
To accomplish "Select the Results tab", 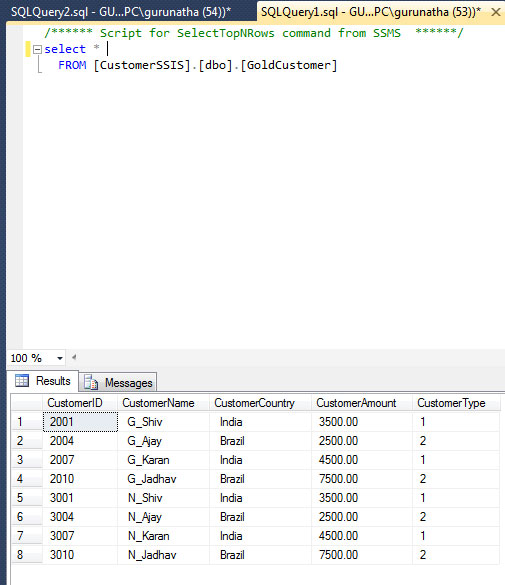I will [x=43, y=381].
